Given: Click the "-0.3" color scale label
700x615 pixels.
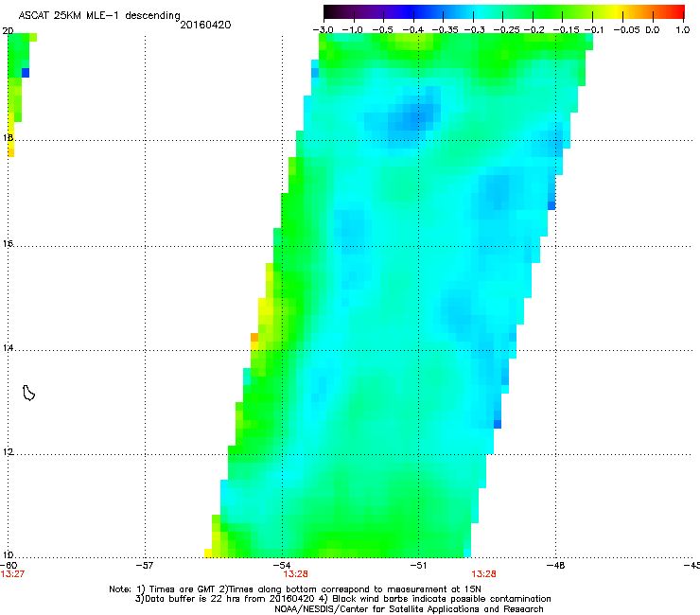Looking at the screenshot, I should [x=474, y=30].
